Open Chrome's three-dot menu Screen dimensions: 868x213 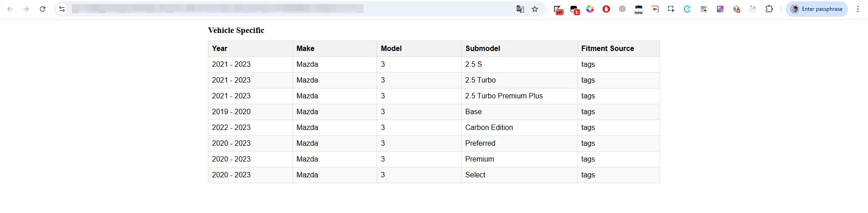pyautogui.click(x=858, y=9)
